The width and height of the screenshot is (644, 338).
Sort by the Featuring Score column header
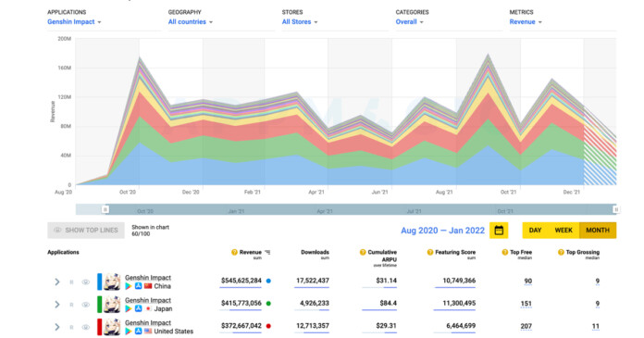click(x=455, y=252)
